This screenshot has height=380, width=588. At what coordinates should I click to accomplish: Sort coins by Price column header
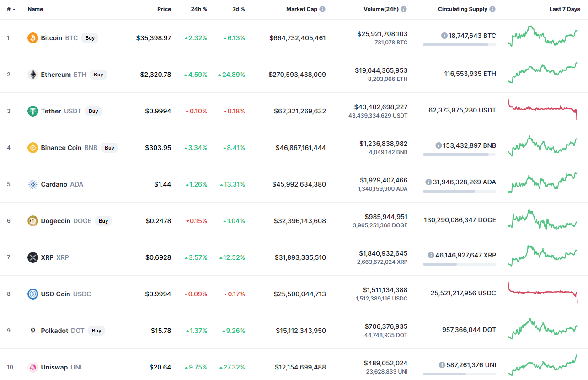pos(164,9)
